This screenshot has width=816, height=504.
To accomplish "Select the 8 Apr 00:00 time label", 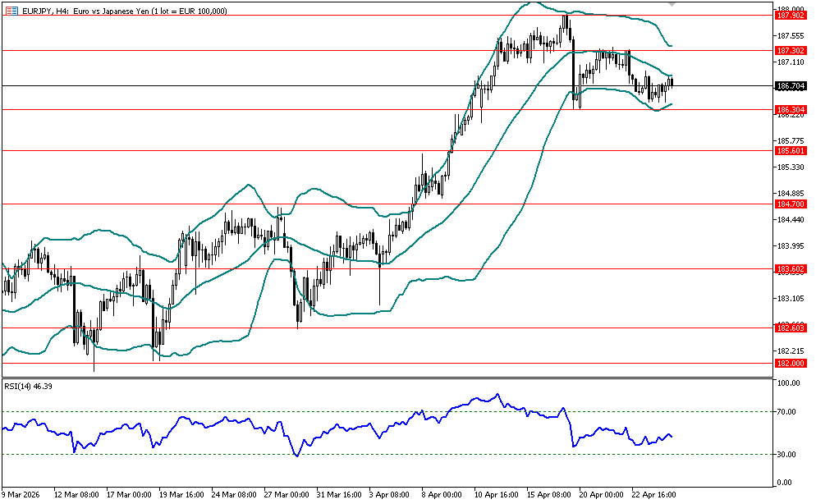I will [x=443, y=495].
